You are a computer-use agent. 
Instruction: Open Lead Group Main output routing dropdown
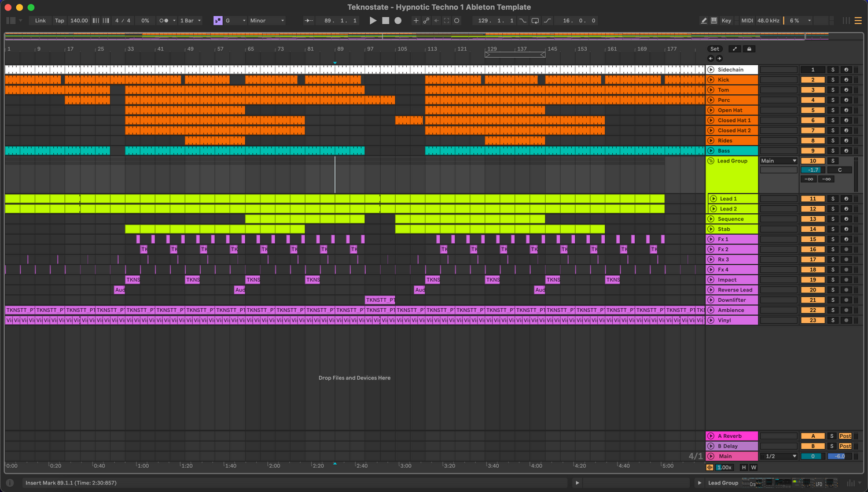coord(779,161)
